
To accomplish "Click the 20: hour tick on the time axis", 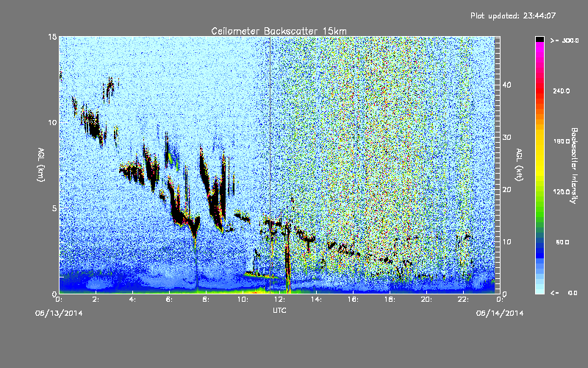I will 427,300.
